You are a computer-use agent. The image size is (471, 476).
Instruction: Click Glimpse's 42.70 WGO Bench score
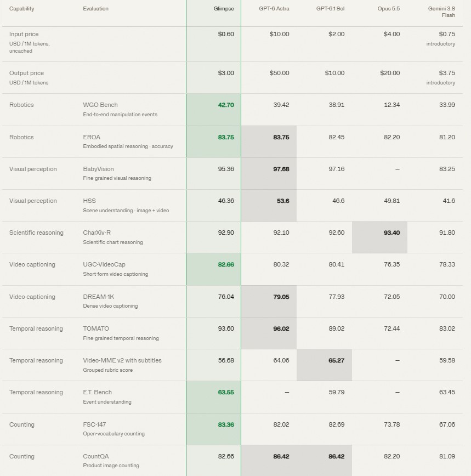pyautogui.click(x=226, y=105)
